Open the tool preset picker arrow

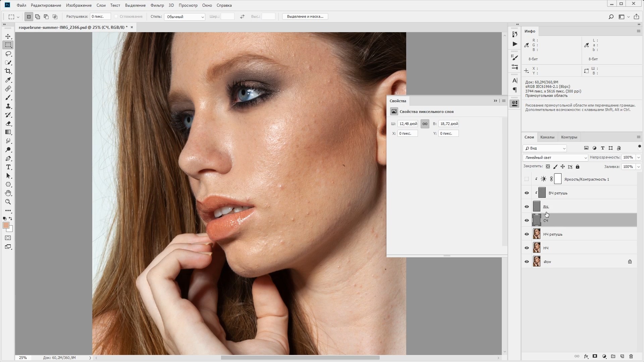click(x=18, y=17)
